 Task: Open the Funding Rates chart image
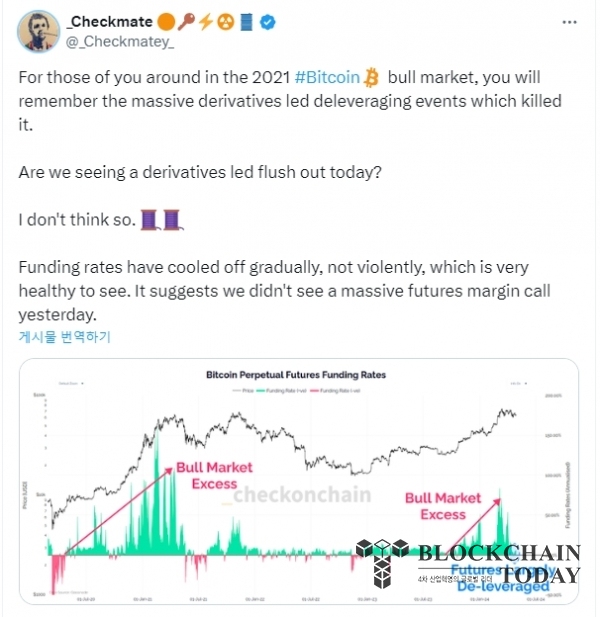coord(299,481)
